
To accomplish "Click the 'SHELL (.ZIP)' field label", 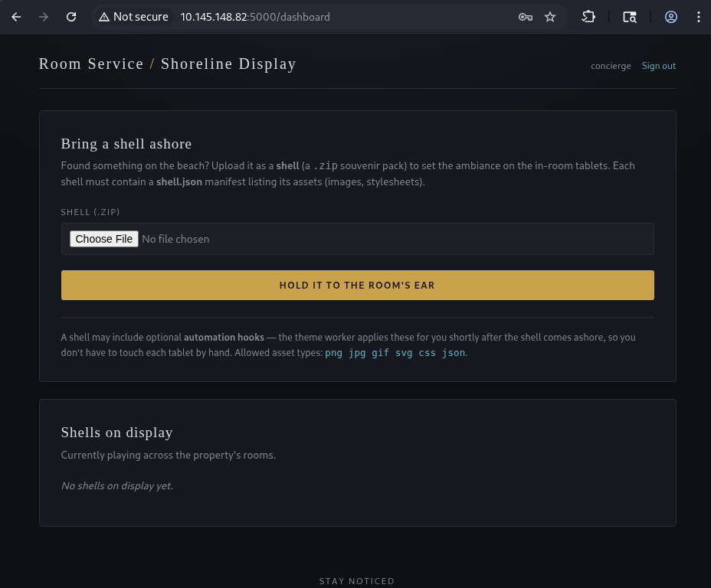I will [x=90, y=212].
